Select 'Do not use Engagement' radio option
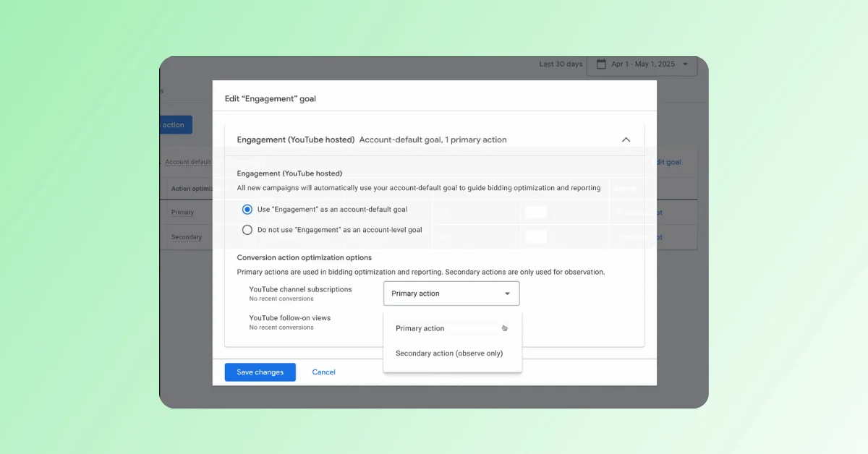 247,230
